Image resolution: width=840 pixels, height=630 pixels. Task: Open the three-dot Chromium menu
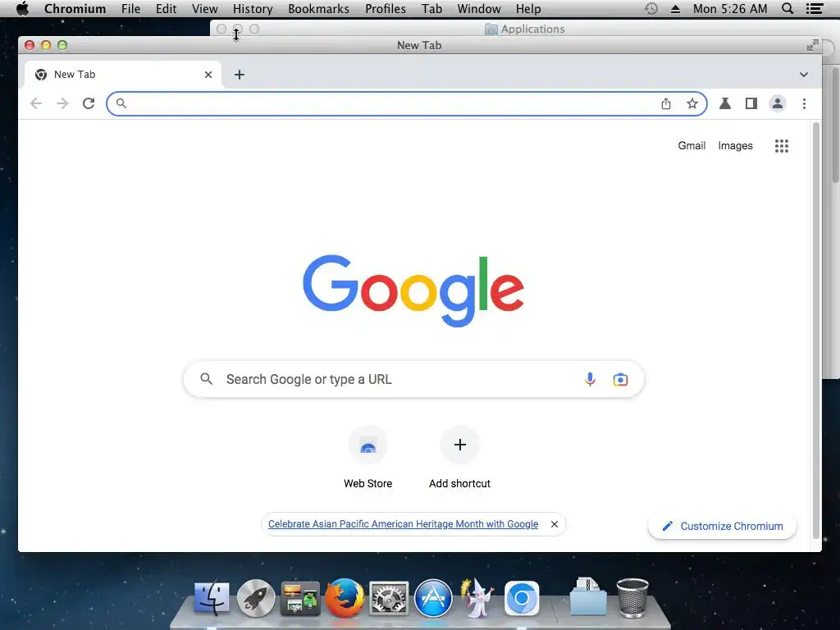[x=804, y=103]
